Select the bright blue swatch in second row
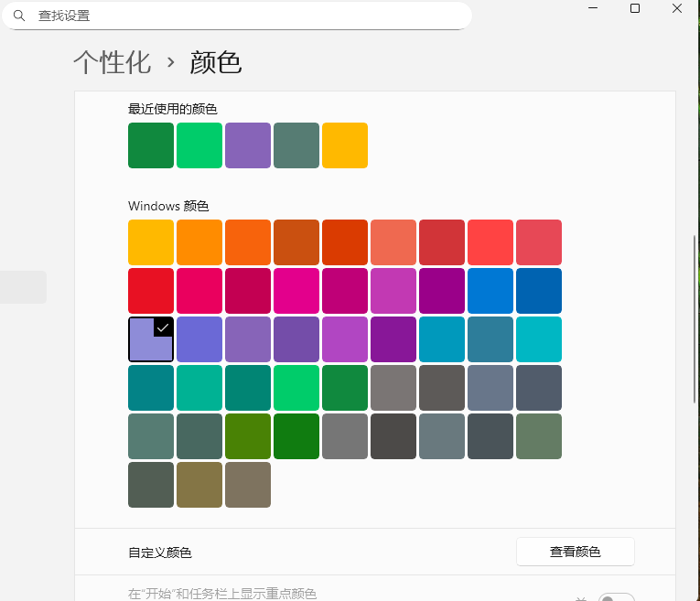This screenshot has height=601, width=700. point(490,291)
